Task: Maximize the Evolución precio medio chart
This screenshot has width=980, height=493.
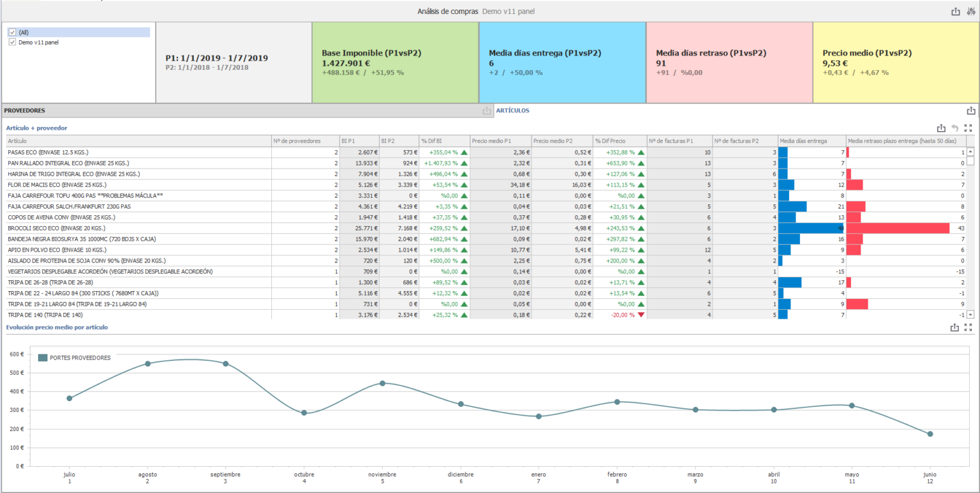Action: 969,327
